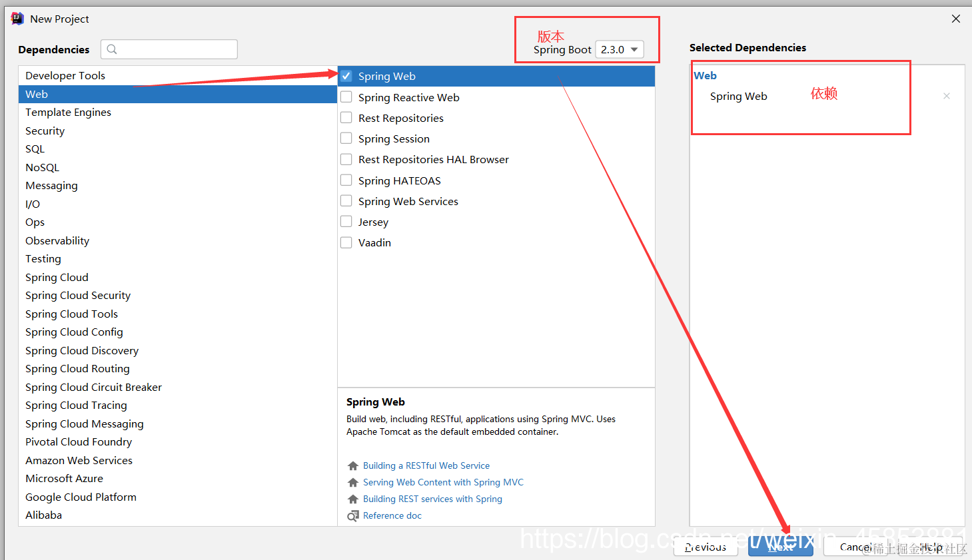
Task: Open the NoSQL category
Action: coord(178,167)
